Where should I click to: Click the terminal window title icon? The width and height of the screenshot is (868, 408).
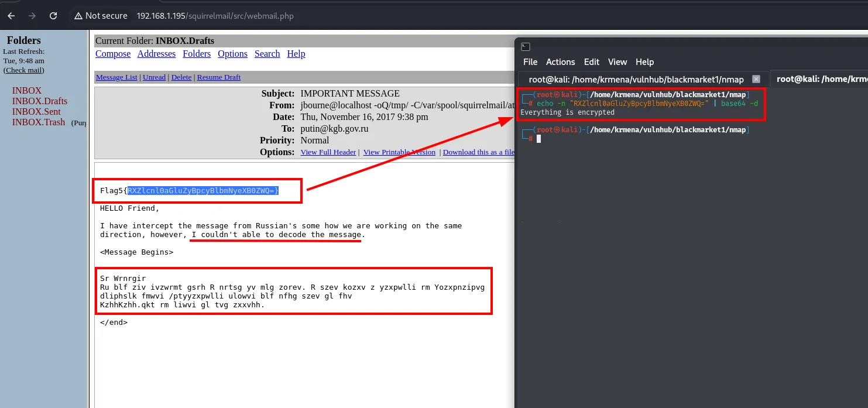(x=526, y=47)
